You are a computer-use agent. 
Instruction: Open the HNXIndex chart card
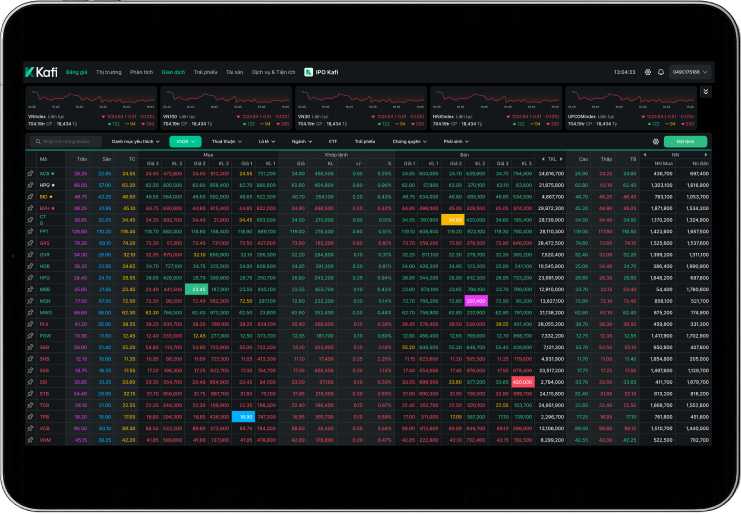click(496, 108)
